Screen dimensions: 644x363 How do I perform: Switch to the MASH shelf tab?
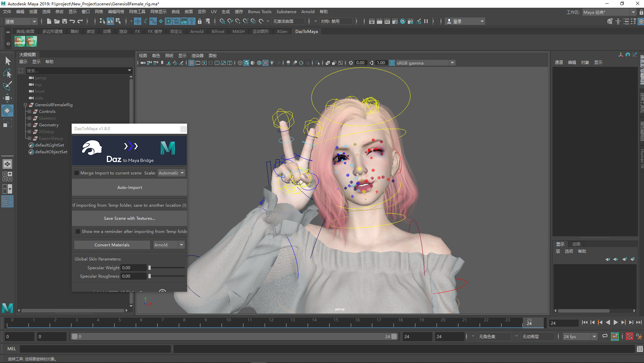(238, 32)
